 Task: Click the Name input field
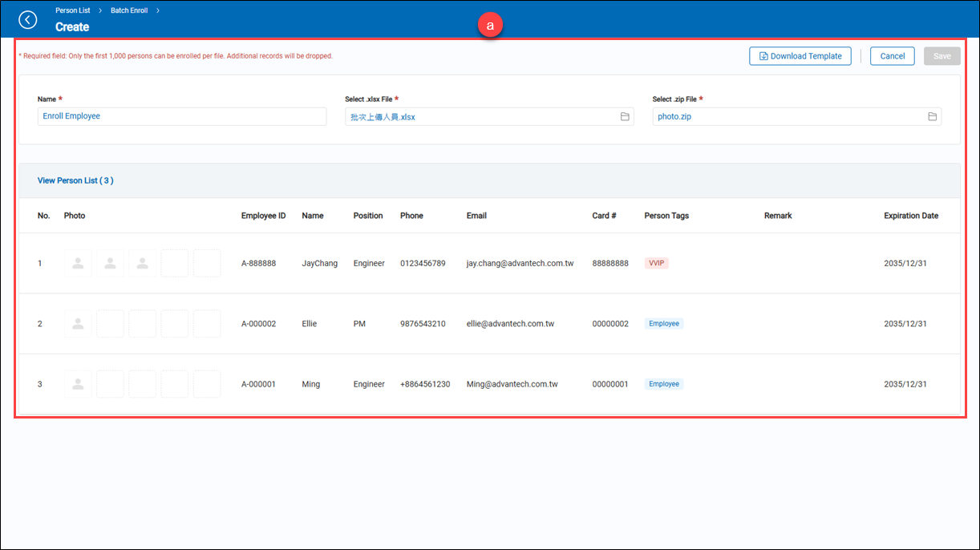182,117
